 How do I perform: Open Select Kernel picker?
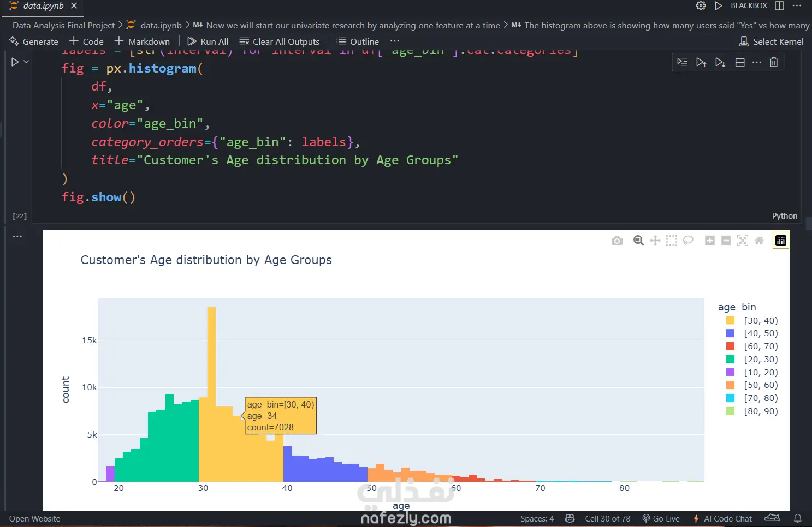click(771, 41)
